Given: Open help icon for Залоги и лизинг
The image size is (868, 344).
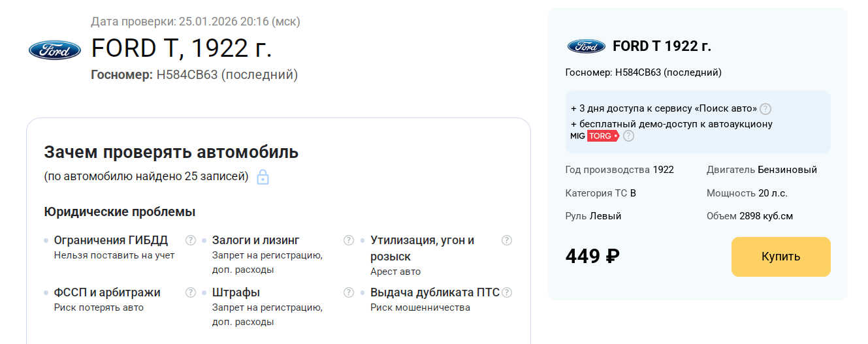Looking at the screenshot, I should coord(349,240).
